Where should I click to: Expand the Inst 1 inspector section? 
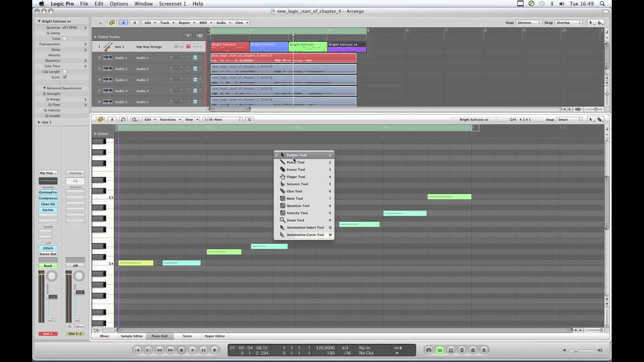(x=39, y=122)
